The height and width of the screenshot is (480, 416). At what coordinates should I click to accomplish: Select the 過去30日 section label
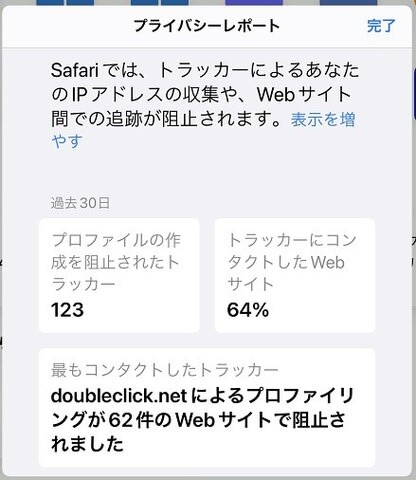point(80,203)
